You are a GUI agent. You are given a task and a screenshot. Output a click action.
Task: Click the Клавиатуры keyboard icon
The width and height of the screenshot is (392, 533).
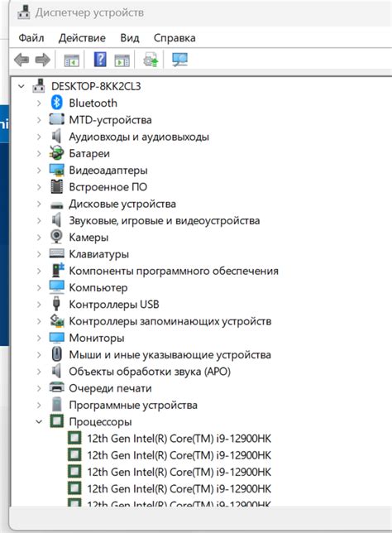coord(57,253)
